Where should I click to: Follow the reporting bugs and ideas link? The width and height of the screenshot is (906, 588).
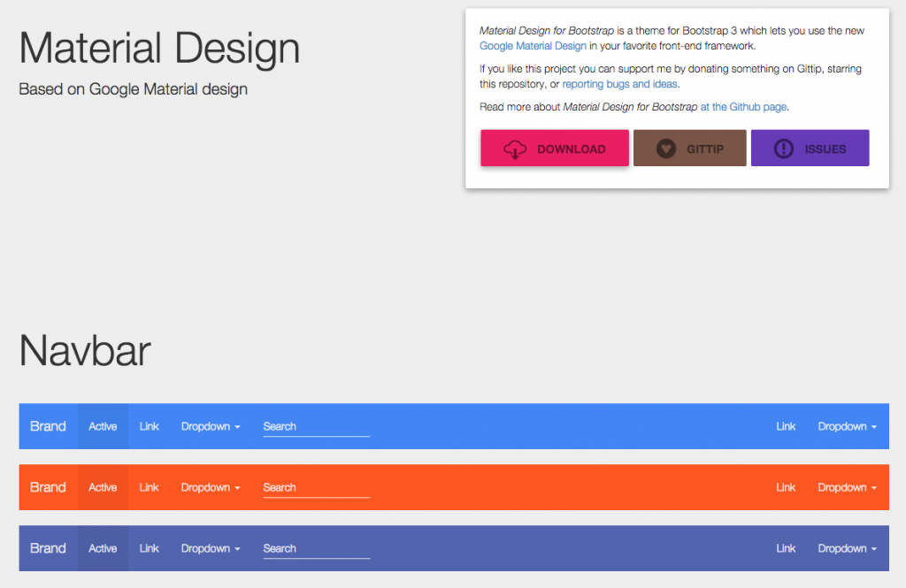pos(619,84)
